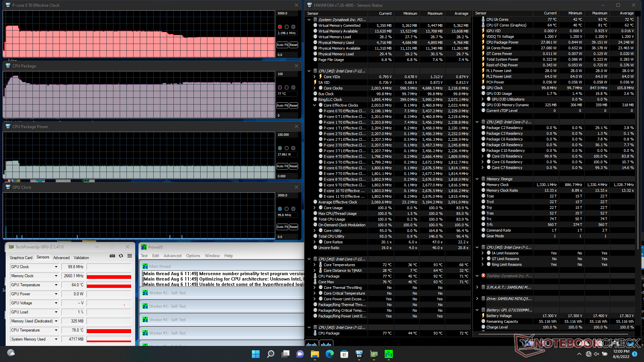Toggle right square in GPU Clock graph

click(x=293, y=209)
